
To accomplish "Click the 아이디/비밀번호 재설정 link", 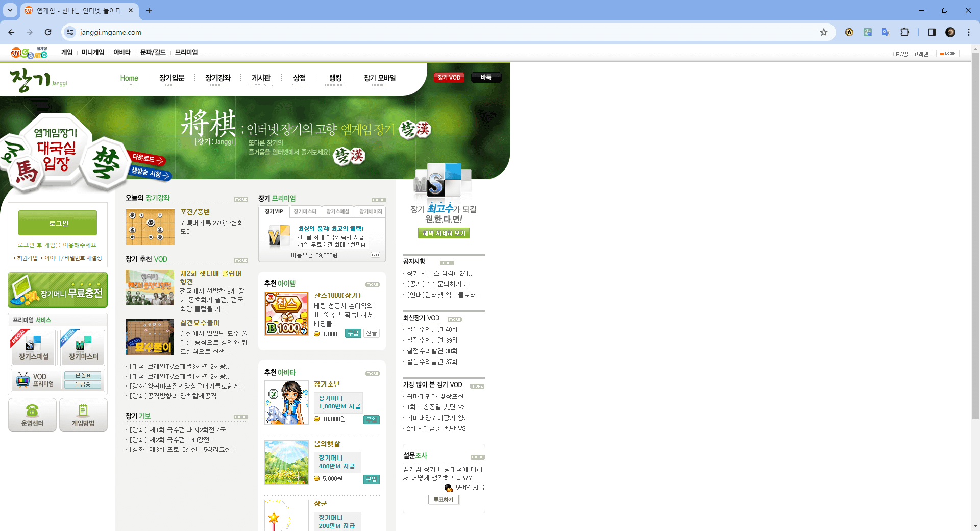I will click(x=73, y=258).
